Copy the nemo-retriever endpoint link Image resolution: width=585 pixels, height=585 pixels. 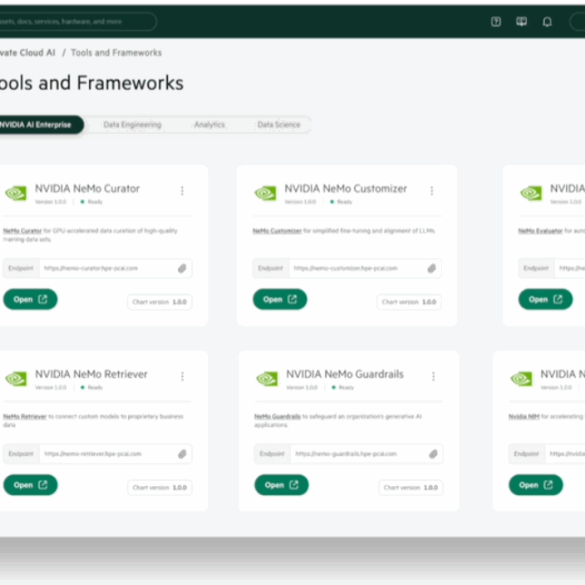182,454
